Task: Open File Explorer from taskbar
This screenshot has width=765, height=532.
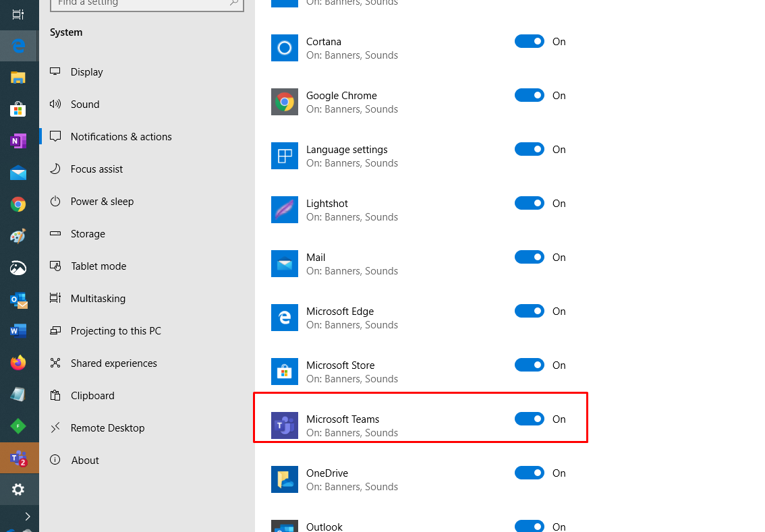Action: click(18, 78)
